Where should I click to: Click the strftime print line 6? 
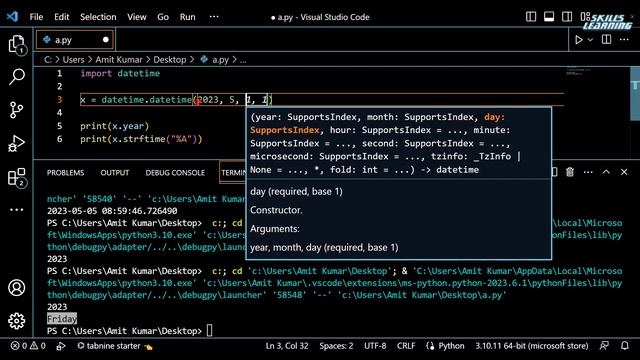[x=141, y=139]
